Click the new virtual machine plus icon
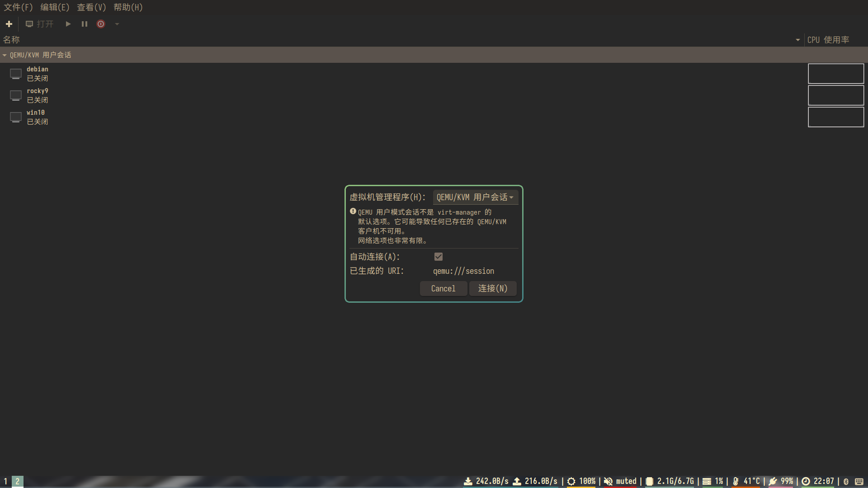This screenshot has width=868, height=488. (9, 24)
